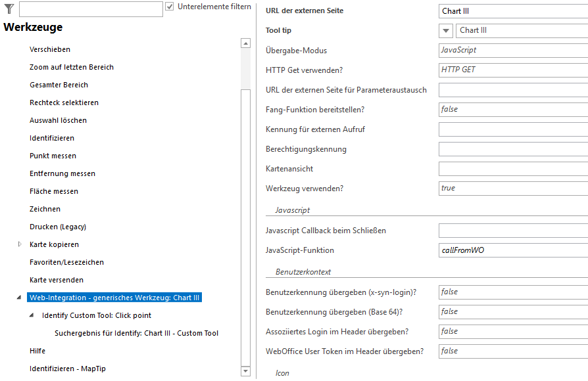Open the Tool tip dropdown

click(x=445, y=30)
